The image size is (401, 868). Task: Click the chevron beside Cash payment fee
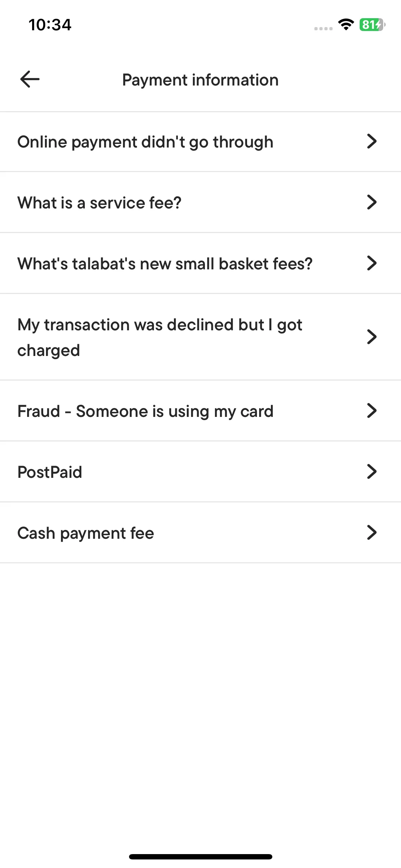click(x=371, y=532)
